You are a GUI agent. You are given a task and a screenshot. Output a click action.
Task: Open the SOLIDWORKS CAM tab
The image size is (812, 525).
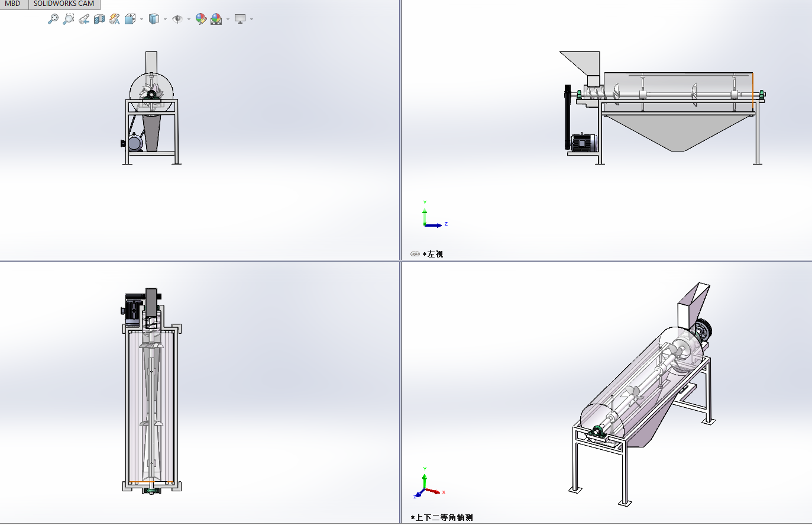pos(64,4)
